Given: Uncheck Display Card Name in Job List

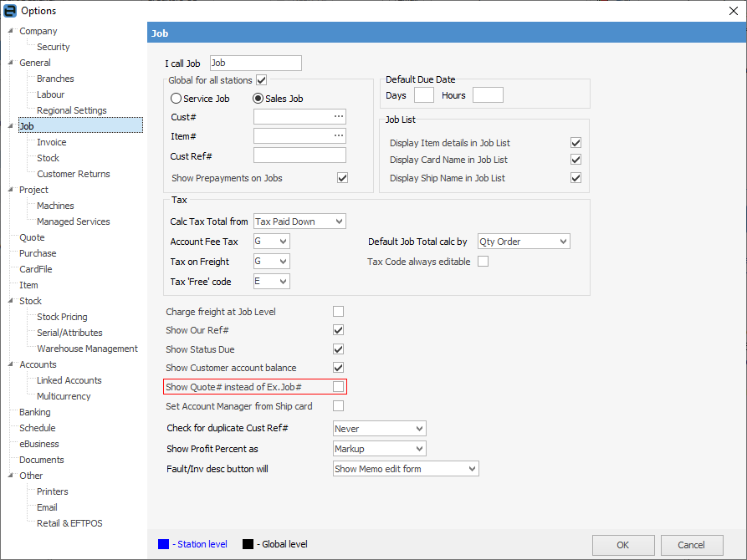Looking at the screenshot, I should [576, 160].
